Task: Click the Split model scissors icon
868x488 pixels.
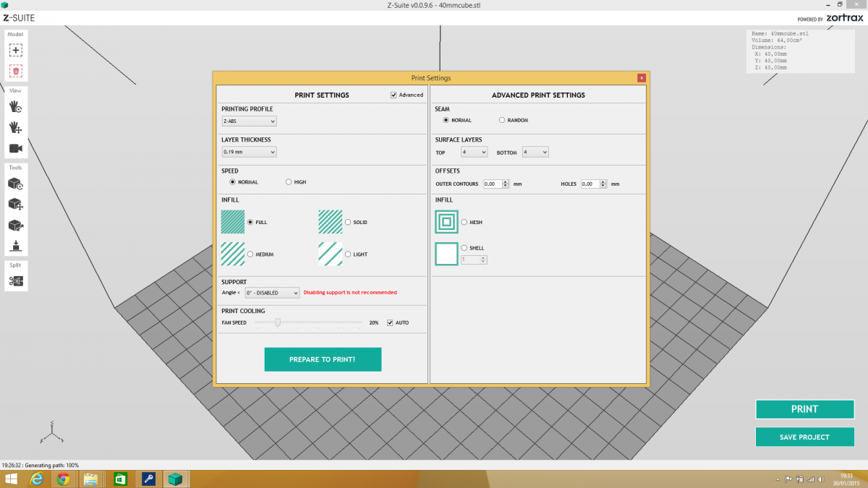Action: coord(16,281)
